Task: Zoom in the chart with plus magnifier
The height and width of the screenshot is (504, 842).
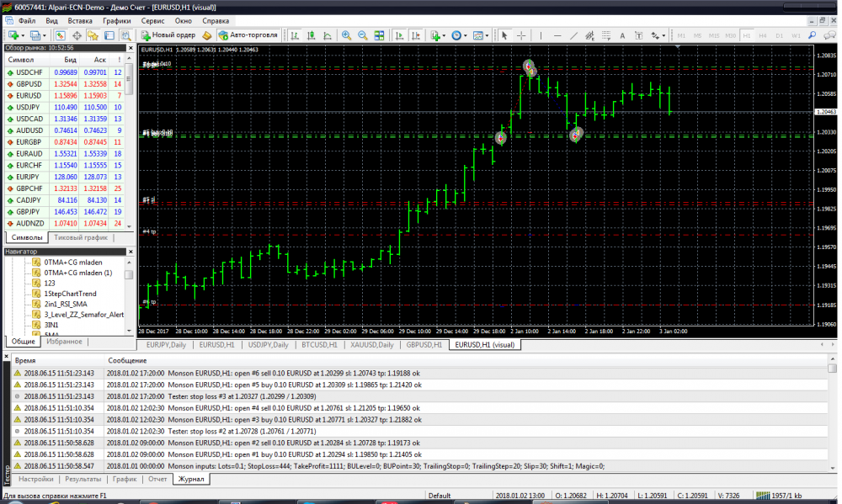Action: click(x=346, y=35)
